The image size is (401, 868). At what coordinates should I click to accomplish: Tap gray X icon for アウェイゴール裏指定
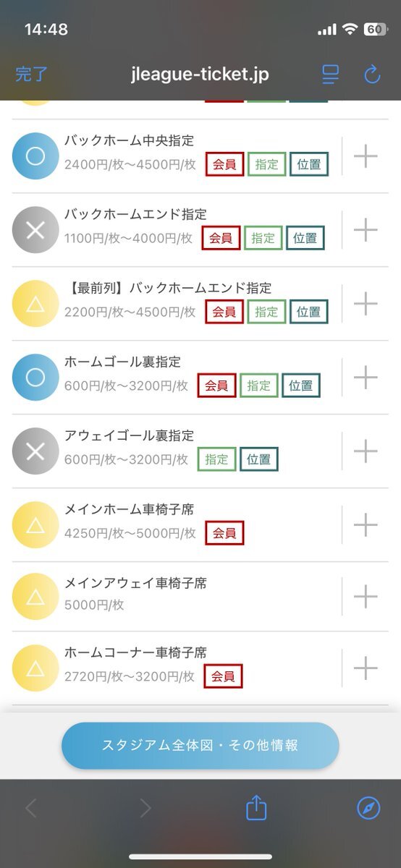tap(35, 451)
